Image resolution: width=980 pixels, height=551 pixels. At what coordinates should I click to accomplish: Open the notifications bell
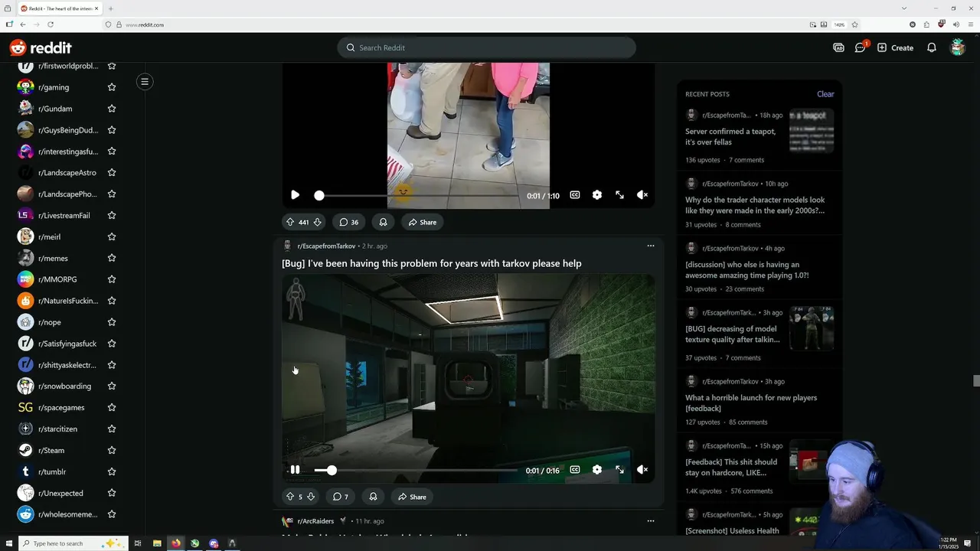[x=932, y=47]
